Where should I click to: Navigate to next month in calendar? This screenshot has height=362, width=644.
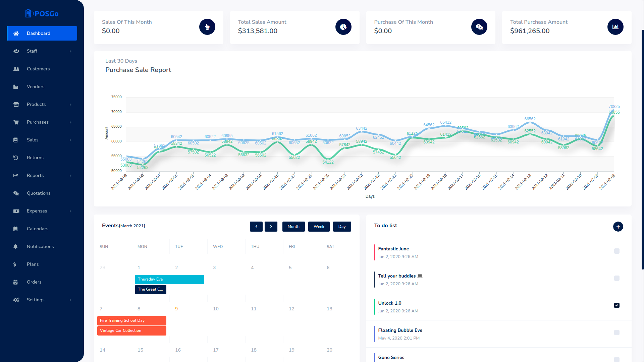click(x=271, y=226)
